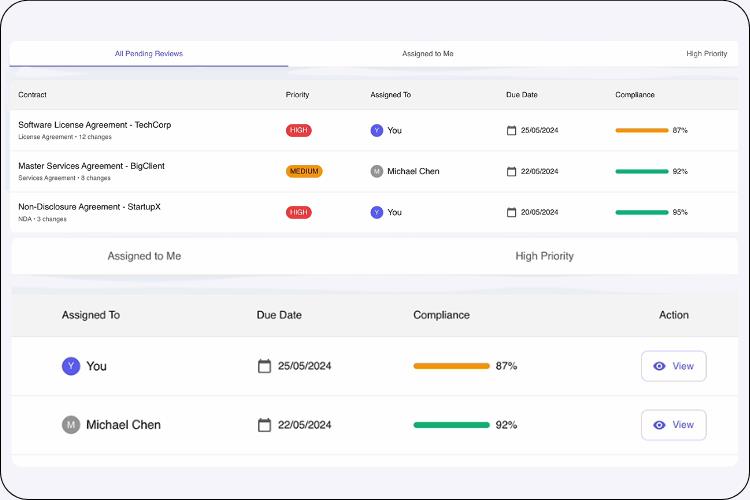Click the 'Y' avatar in Software License row
Screen dimensions: 750x500
point(377,130)
